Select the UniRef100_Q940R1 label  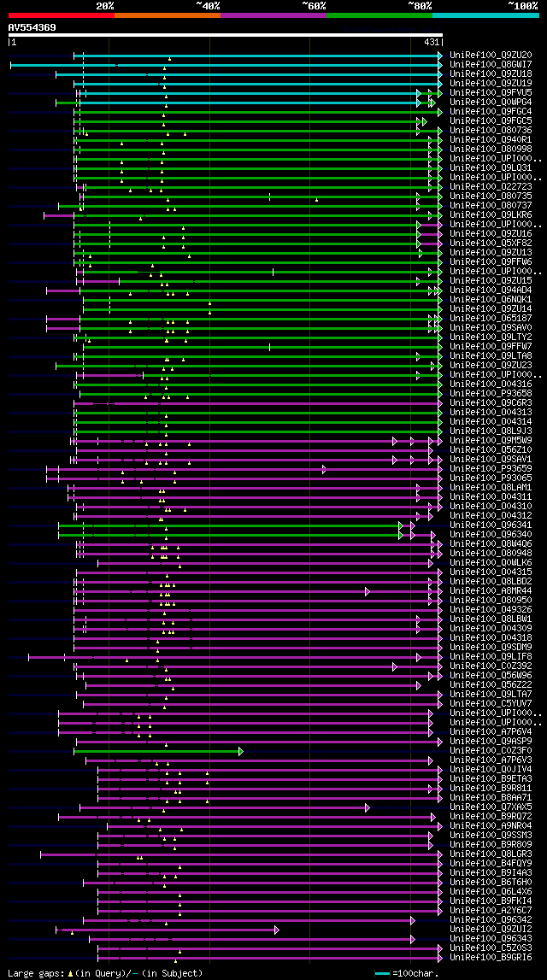click(x=491, y=139)
